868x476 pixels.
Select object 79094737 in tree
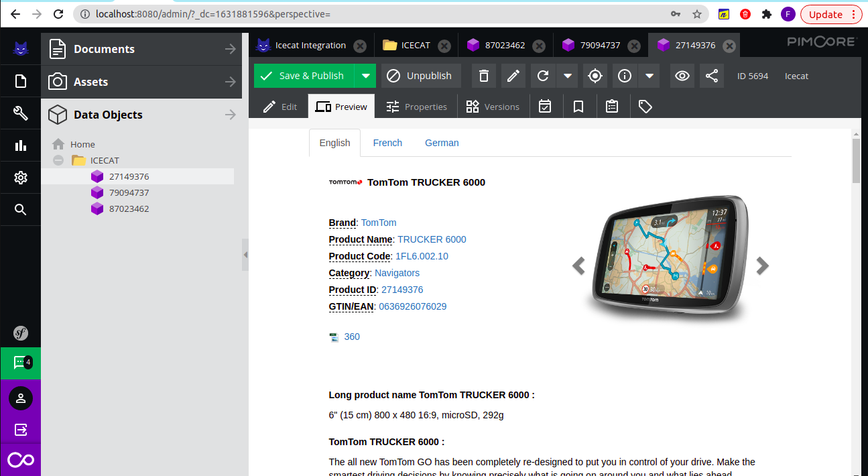pyautogui.click(x=129, y=192)
